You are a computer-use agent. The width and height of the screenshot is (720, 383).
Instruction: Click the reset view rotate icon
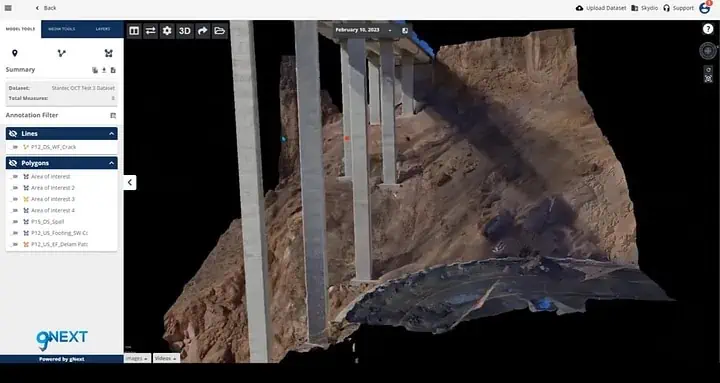(708, 69)
